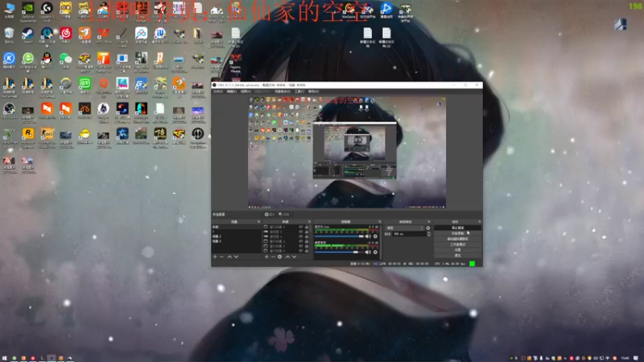Toggle visibility eye of the second source
The image size is (644, 362).
(300, 232)
